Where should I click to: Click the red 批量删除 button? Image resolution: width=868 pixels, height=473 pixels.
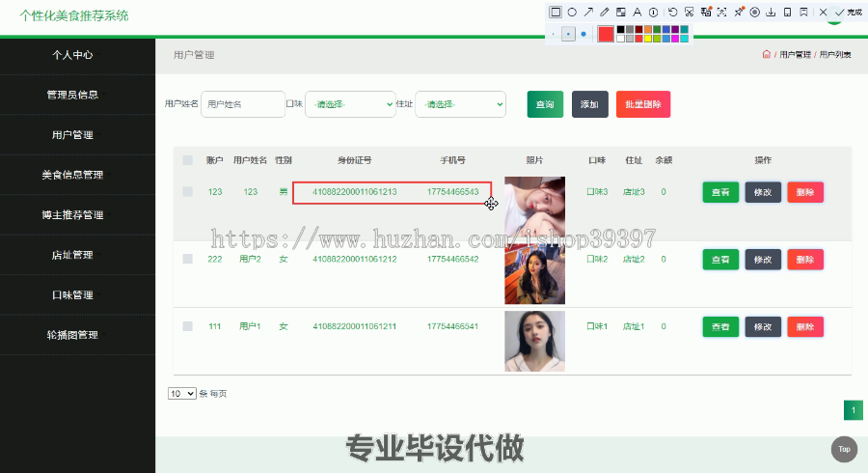click(x=642, y=104)
